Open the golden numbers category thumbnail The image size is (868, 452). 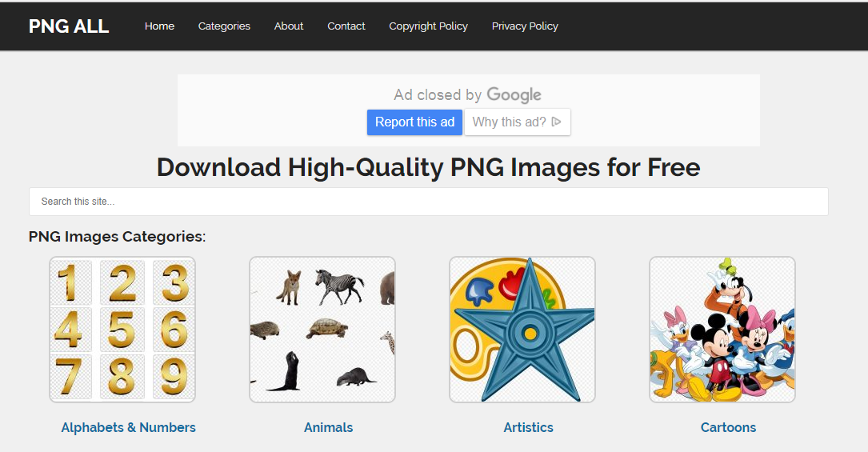point(122,329)
